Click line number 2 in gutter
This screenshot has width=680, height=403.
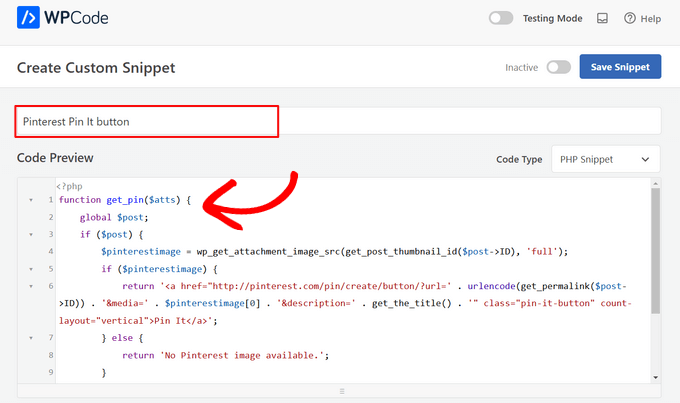pos(50,217)
